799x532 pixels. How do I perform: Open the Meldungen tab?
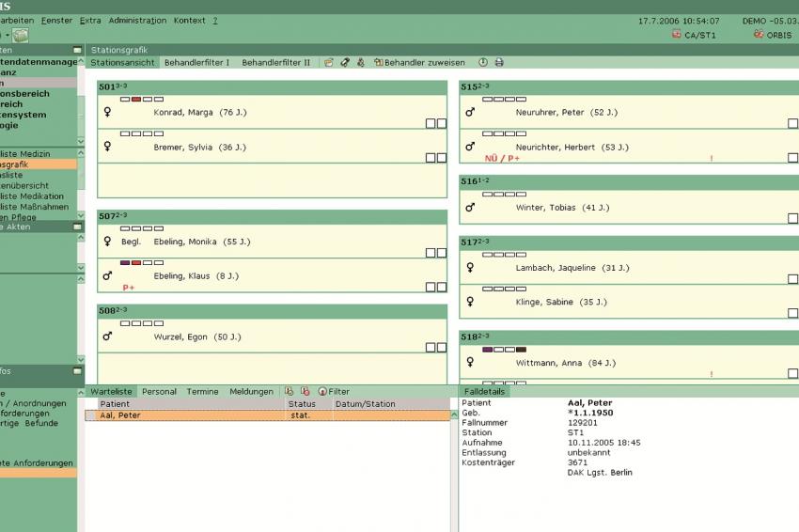click(x=251, y=391)
